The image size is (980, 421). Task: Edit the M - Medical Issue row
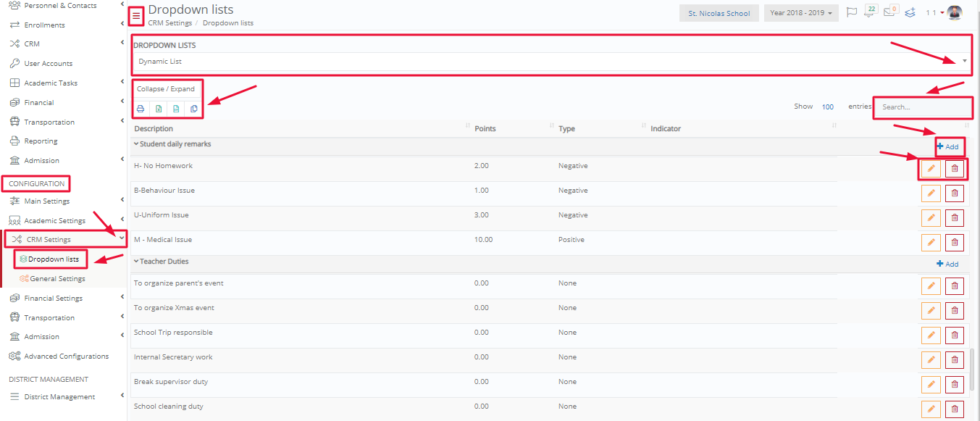[931, 242]
